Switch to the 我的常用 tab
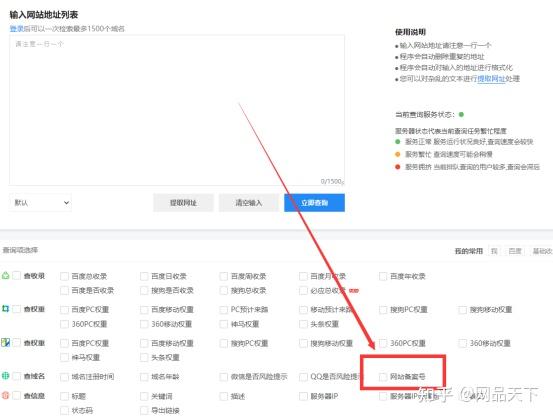This screenshot has height=418, width=553. coord(469,251)
